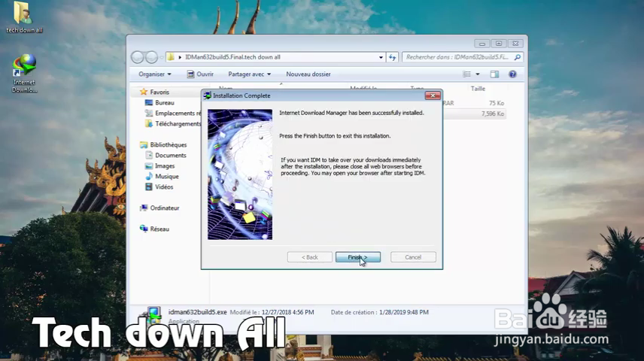Minimize the Explorer window
Viewport: 644px width, 361px height.
[481, 43]
